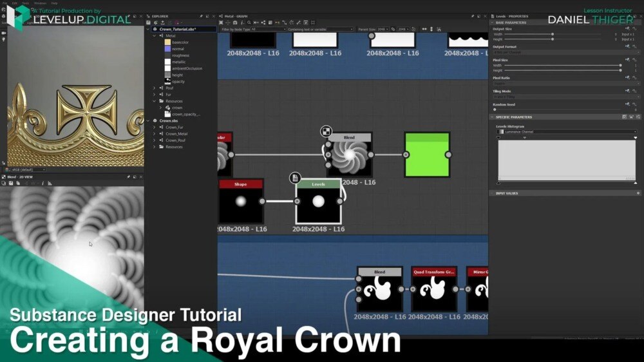Click the gear icon in Input Values header

[x=638, y=193]
